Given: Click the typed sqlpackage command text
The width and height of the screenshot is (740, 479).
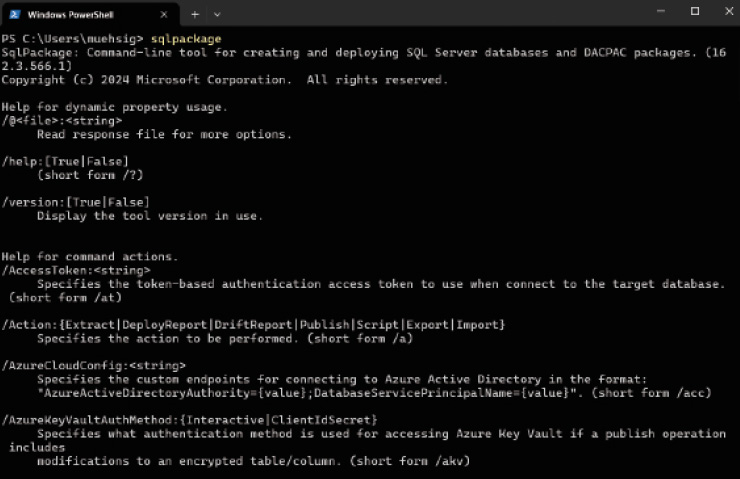Looking at the screenshot, I should coord(186,39).
